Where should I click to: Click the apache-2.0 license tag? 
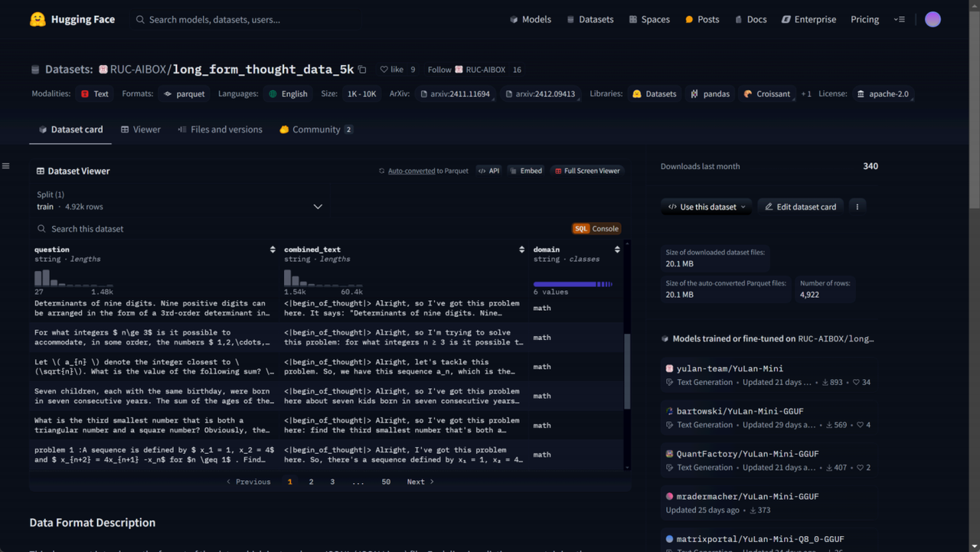tap(884, 93)
